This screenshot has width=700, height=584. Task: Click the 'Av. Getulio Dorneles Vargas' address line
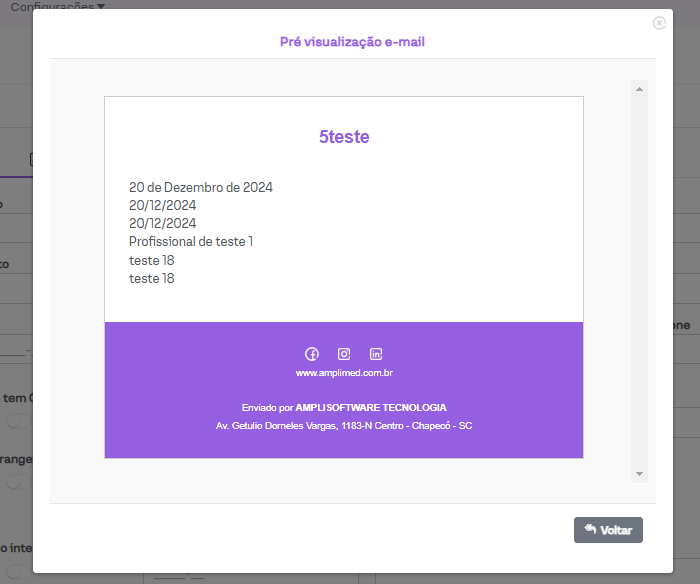[344, 426]
